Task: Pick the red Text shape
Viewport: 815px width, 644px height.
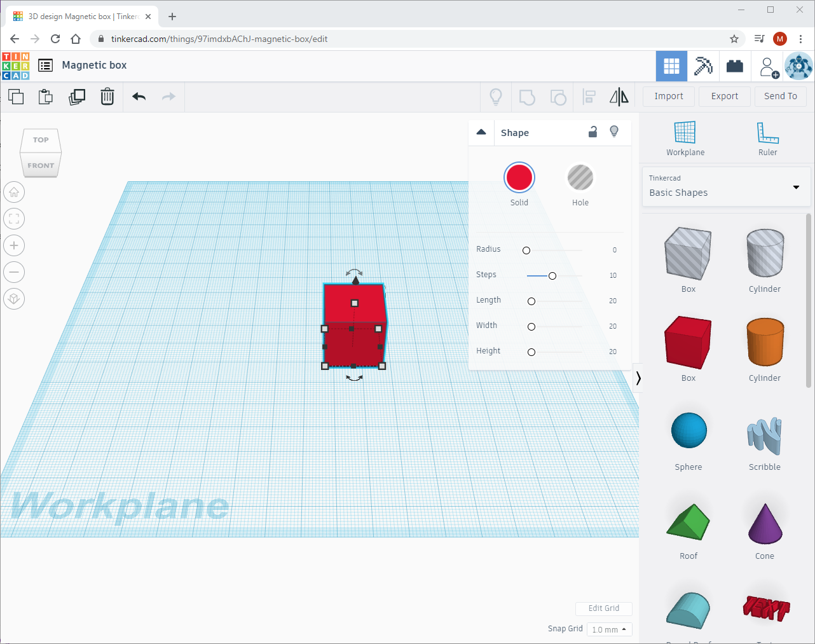Action: point(765,608)
